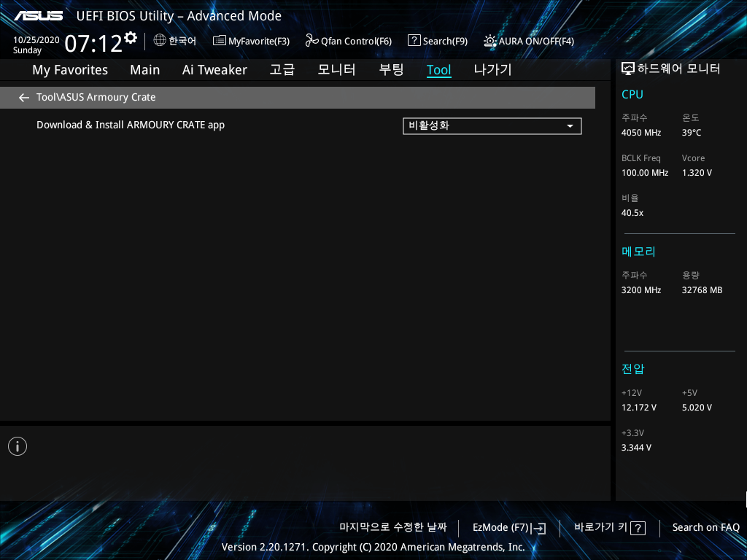
Task: Click the 07:12 clock time
Action: pos(93,44)
